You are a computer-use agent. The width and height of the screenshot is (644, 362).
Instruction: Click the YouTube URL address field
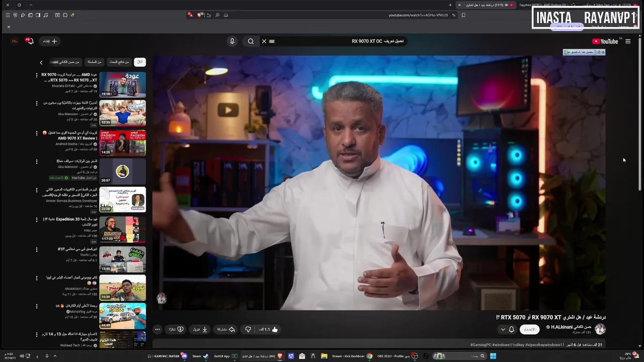(x=418, y=15)
